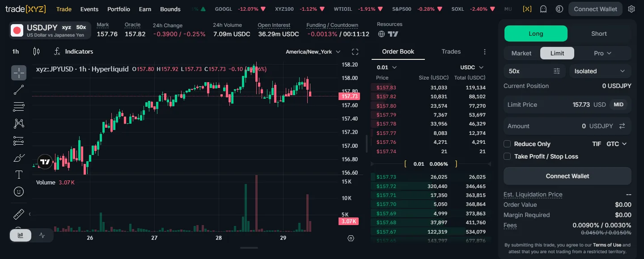Click the trade[XYZ] logo
This screenshot has width=644, height=259.
point(25,9)
